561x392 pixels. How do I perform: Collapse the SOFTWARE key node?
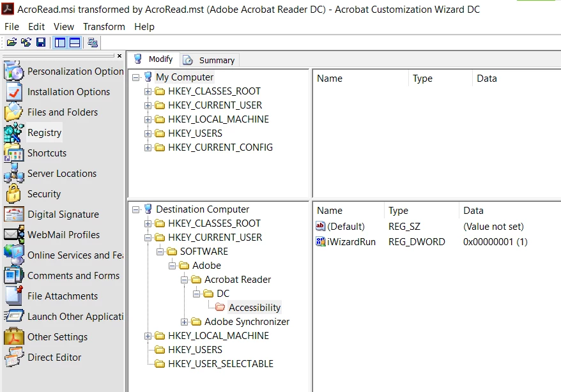(x=160, y=252)
